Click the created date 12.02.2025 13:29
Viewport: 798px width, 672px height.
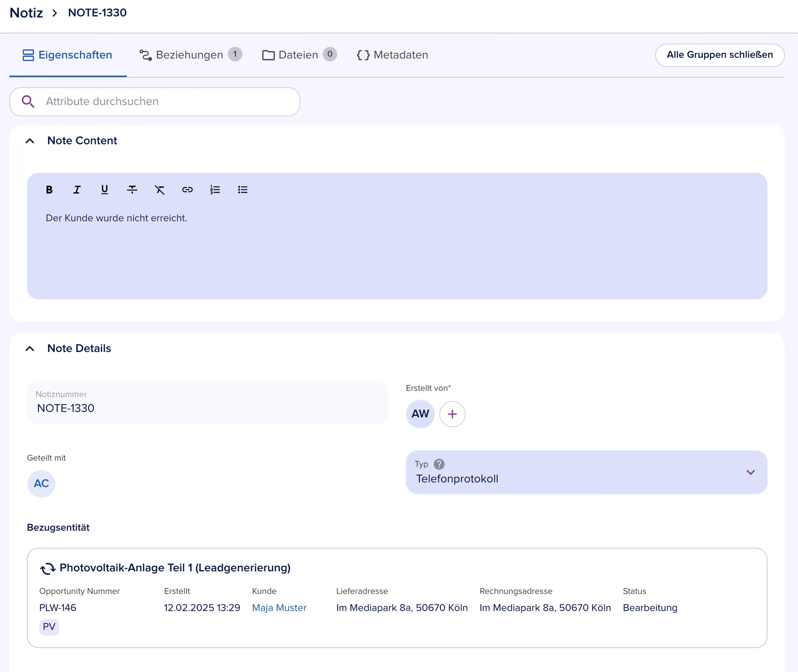pos(202,608)
